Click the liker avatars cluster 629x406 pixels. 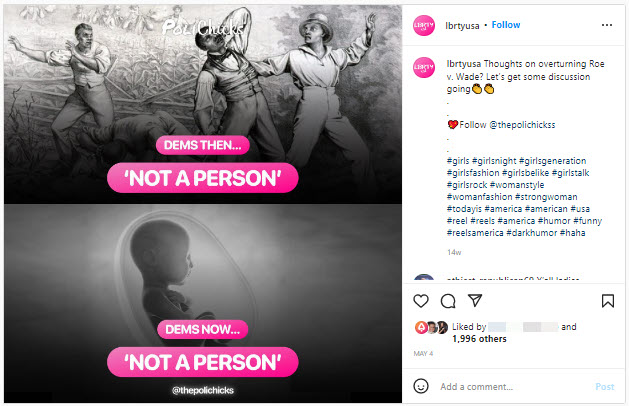(x=431, y=327)
